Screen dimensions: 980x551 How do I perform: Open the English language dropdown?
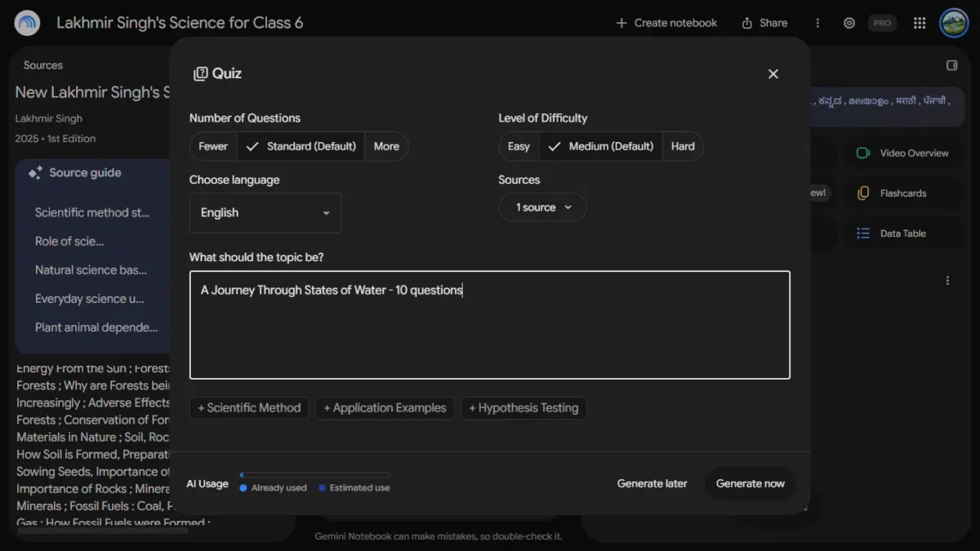click(265, 213)
